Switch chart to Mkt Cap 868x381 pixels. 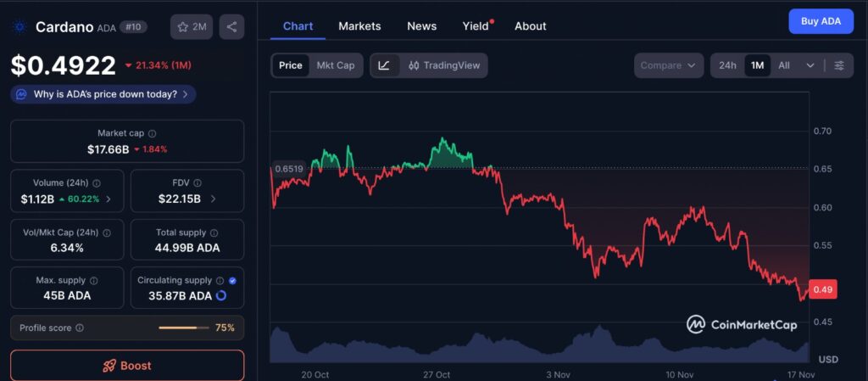(x=336, y=65)
